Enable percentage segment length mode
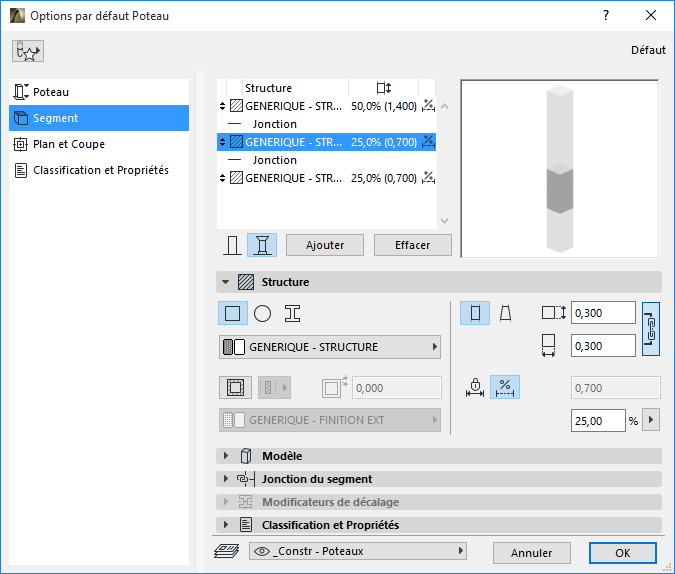 point(505,388)
